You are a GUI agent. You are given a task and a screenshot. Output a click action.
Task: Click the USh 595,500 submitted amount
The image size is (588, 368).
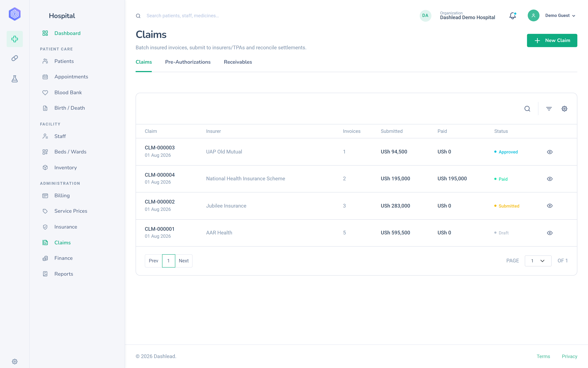(395, 233)
